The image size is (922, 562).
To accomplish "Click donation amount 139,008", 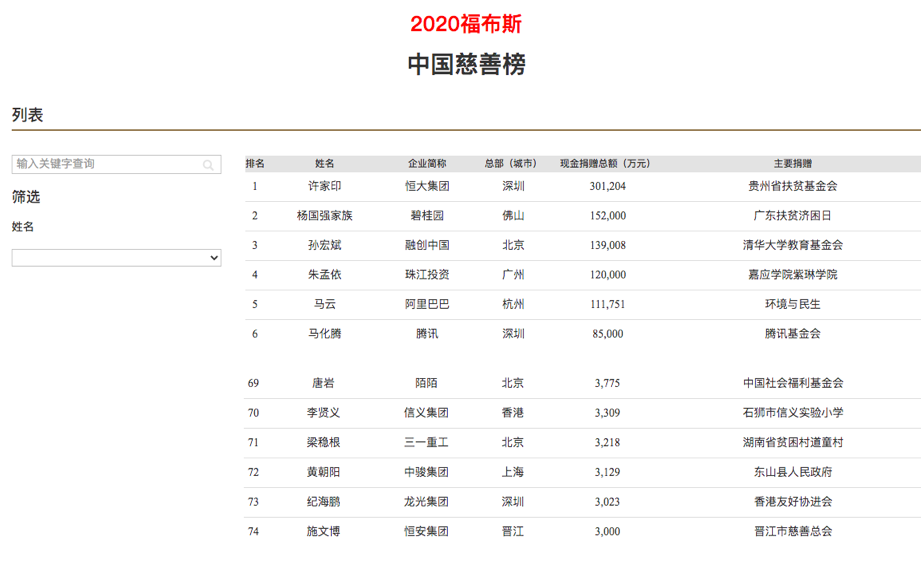I will (607, 245).
